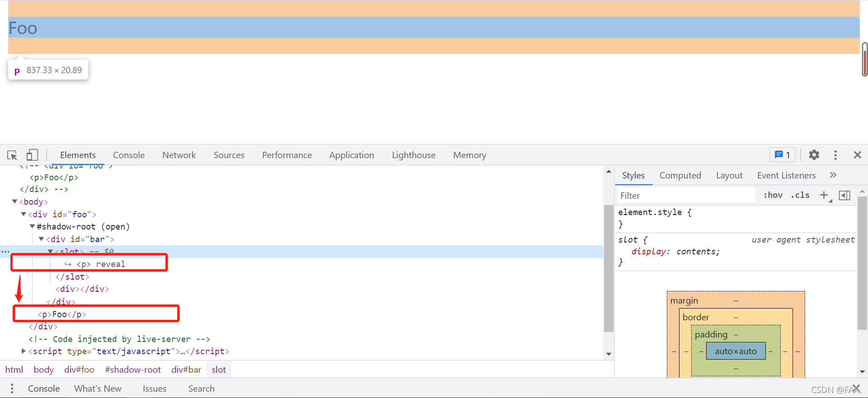Edit the contents property value
The height and width of the screenshot is (398, 868).
pos(696,252)
